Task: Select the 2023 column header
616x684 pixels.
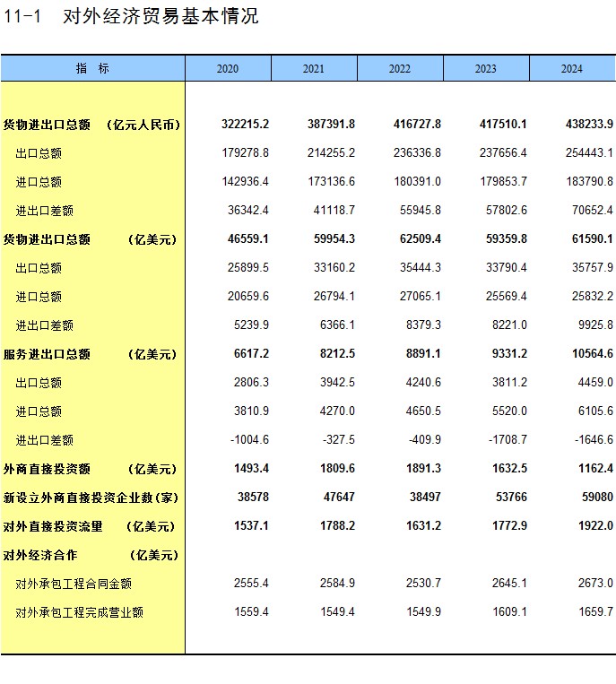Action: click(x=486, y=69)
